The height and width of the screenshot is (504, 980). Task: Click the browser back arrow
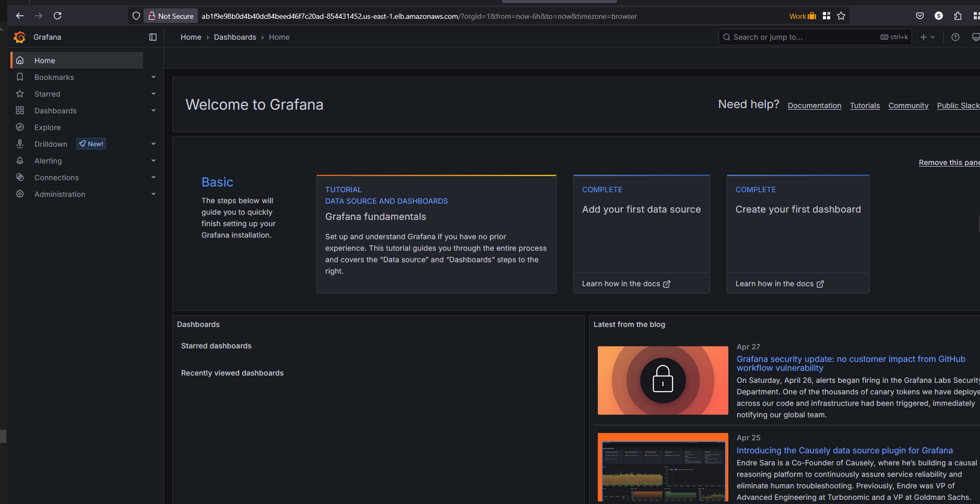pyautogui.click(x=20, y=16)
